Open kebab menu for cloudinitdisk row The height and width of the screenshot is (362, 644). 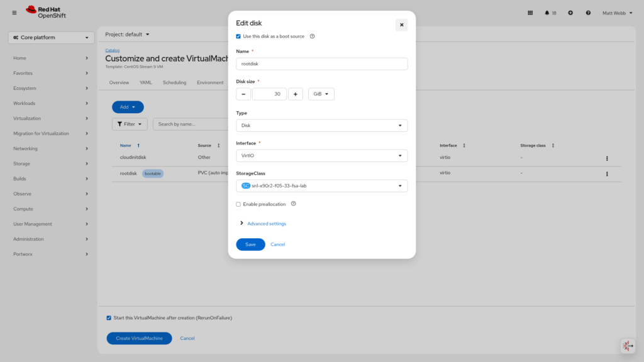(607, 158)
